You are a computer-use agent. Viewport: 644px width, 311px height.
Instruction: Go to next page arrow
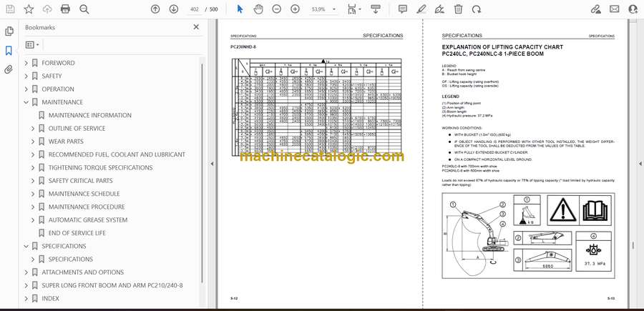174,9
